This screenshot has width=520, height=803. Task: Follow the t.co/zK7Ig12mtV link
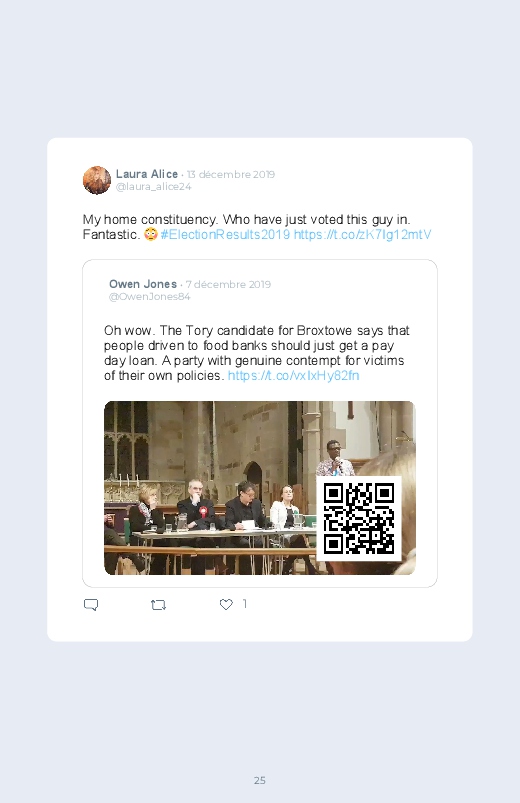pos(362,235)
